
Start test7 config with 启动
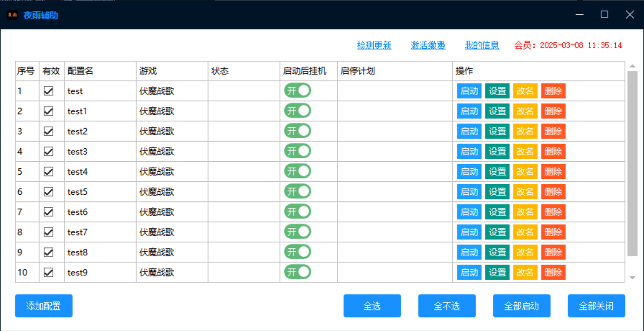click(469, 232)
